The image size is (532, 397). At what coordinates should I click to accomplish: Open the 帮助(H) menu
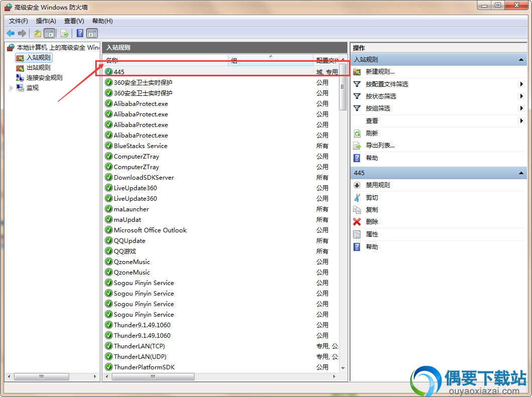102,21
